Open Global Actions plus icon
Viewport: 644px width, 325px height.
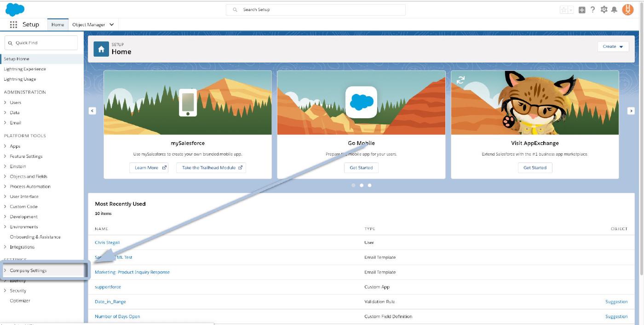click(x=582, y=10)
